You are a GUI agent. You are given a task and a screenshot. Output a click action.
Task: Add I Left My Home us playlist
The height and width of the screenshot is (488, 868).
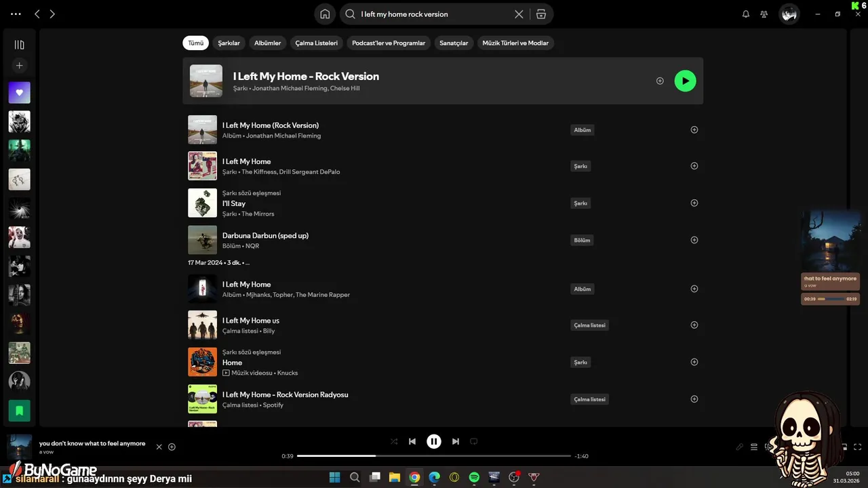pos(694,325)
